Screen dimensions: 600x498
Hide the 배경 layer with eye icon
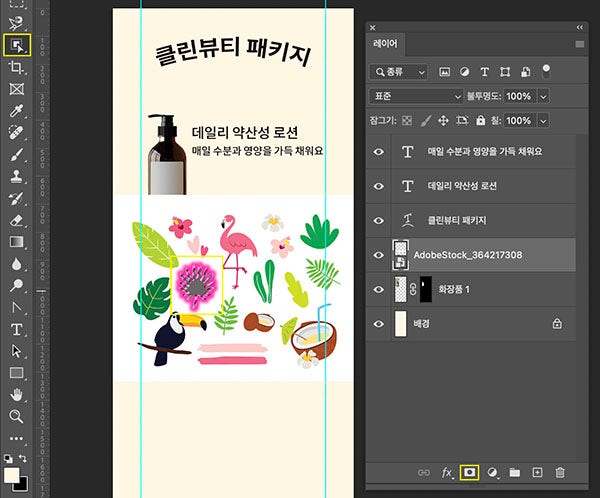click(379, 324)
